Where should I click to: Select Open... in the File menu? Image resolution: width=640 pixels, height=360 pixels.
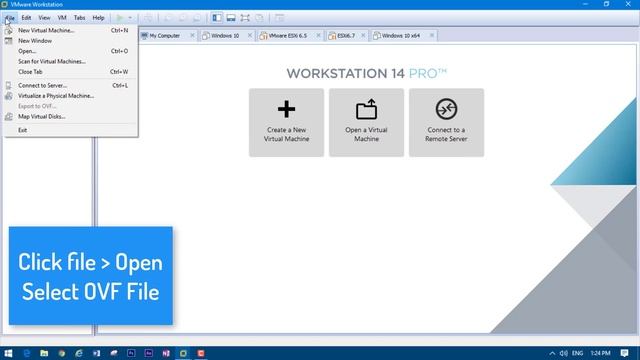(x=71, y=51)
